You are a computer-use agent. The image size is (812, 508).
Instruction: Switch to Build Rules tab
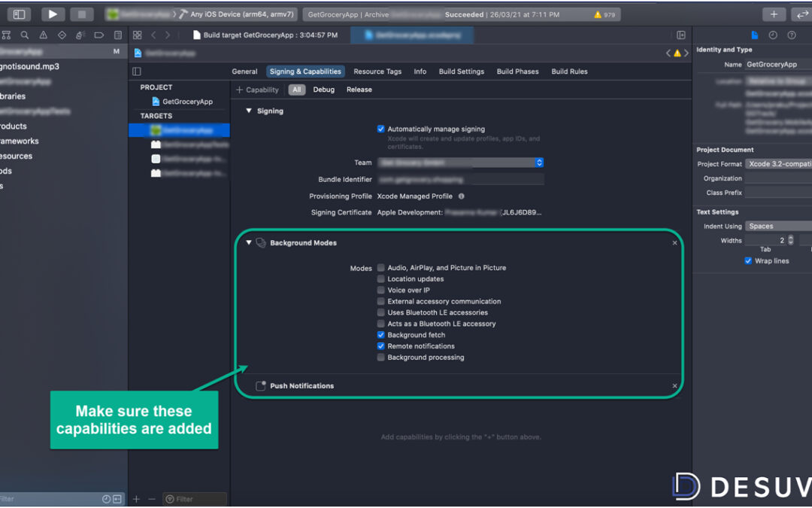(x=569, y=71)
